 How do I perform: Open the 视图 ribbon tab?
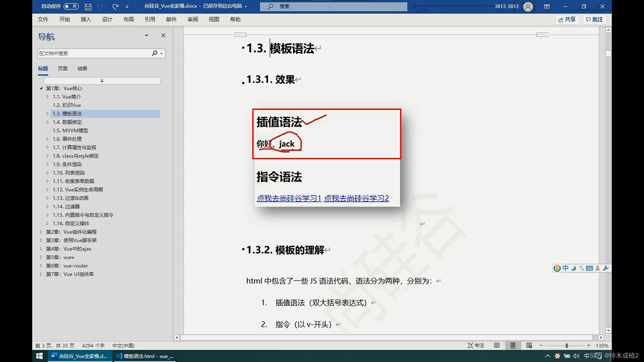click(214, 19)
